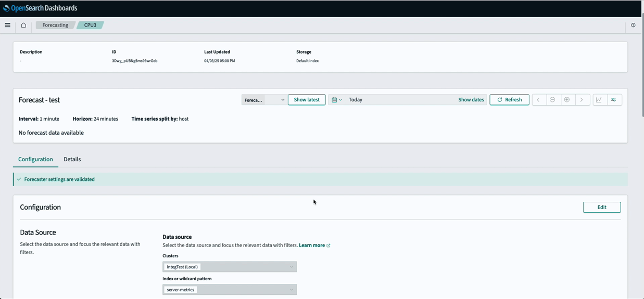
Task: Open the chart settings sliders icon
Action: pyautogui.click(x=614, y=100)
